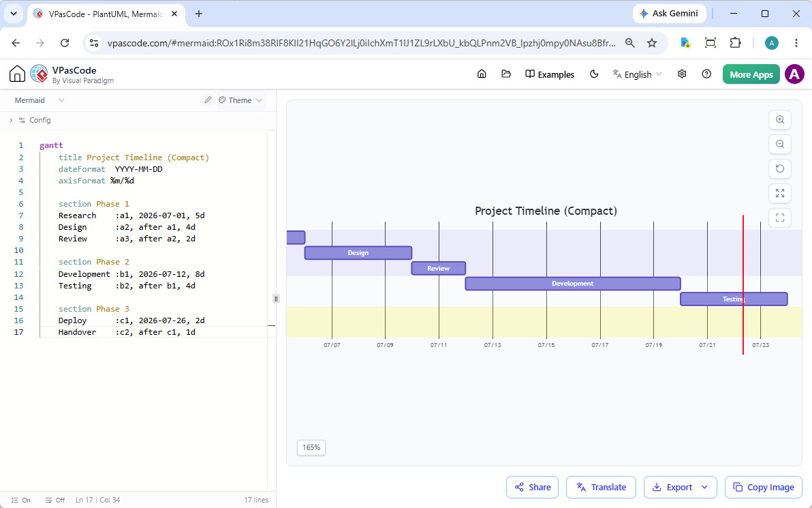
Task: Select the Development bar in the Gantt chart
Action: [x=573, y=284]
